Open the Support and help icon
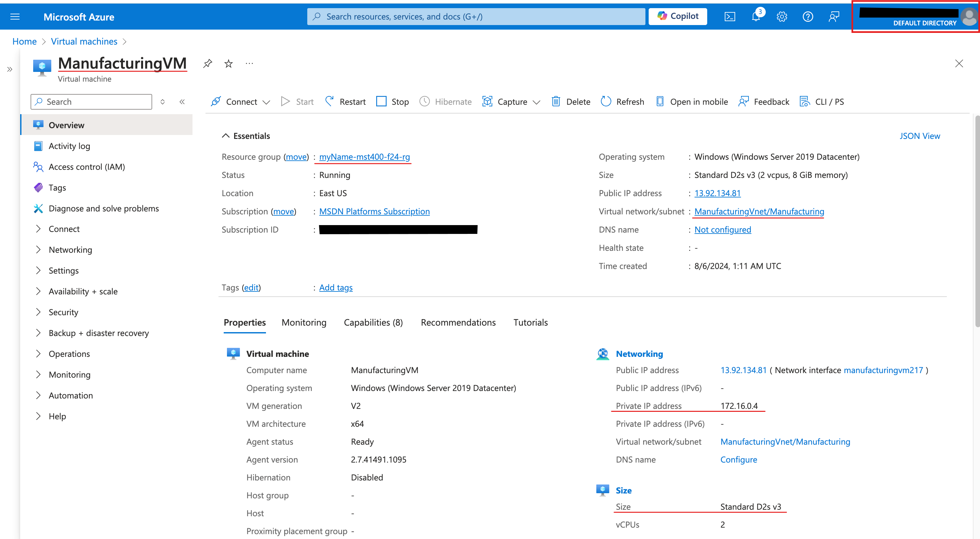This screenshot has height=539, width=980. pos(808,17)
